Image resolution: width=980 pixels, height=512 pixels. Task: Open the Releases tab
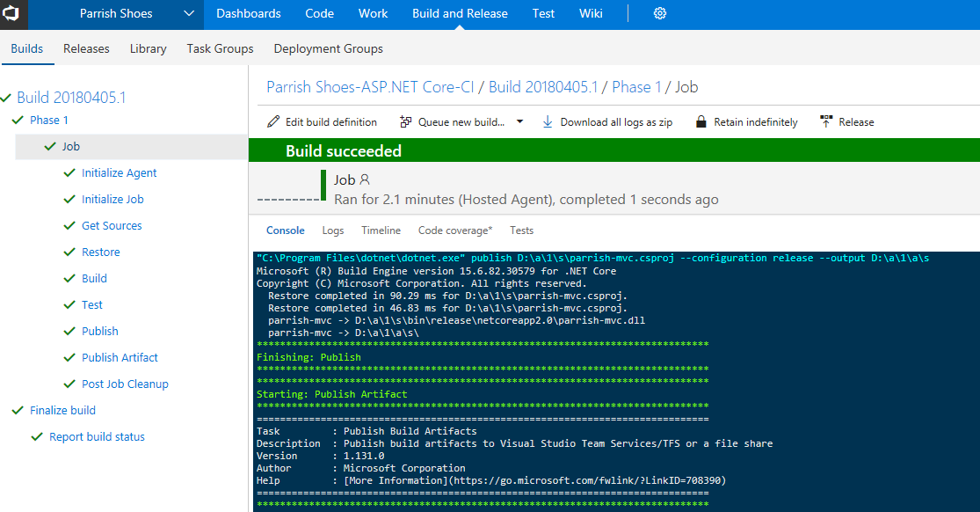tap(86, 48)
